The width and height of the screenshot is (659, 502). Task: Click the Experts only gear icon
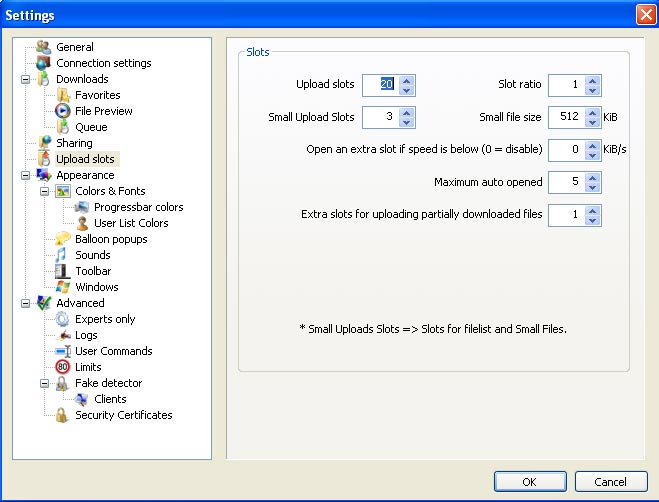click(62, 319)
